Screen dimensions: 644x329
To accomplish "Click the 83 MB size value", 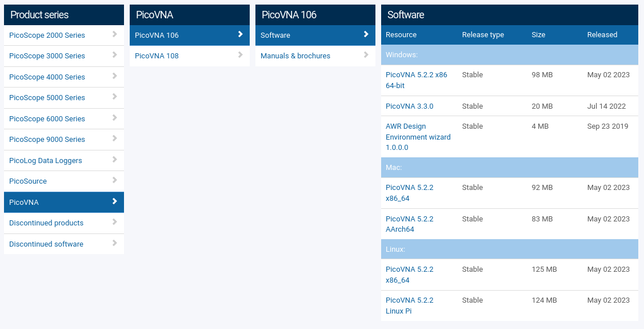I will (x=542, y=219).
